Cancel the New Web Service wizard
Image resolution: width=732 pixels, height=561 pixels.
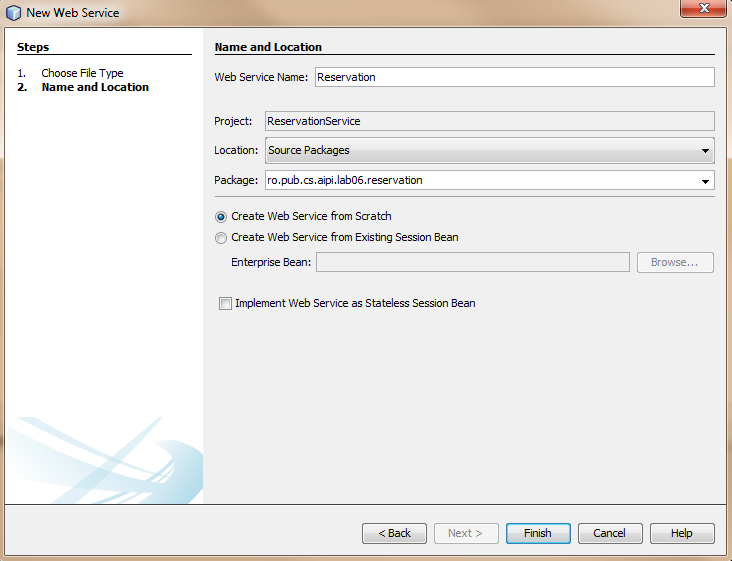tap(610, 533)
